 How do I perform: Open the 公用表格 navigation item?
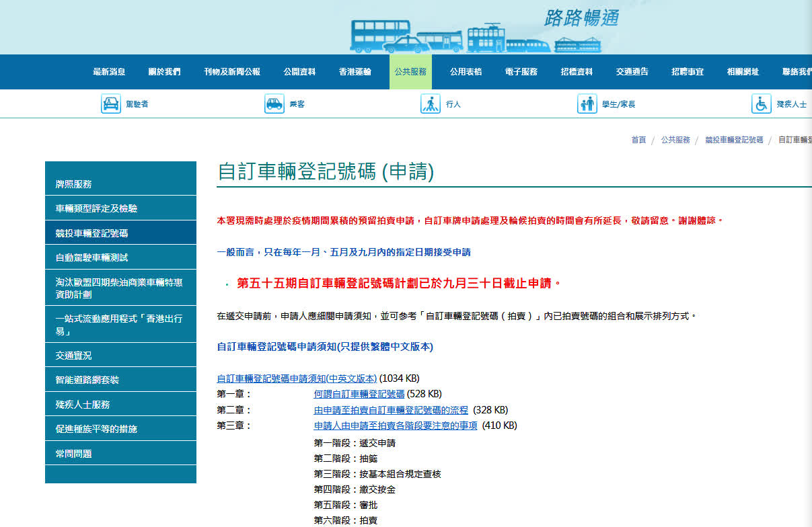click(466, 72)
